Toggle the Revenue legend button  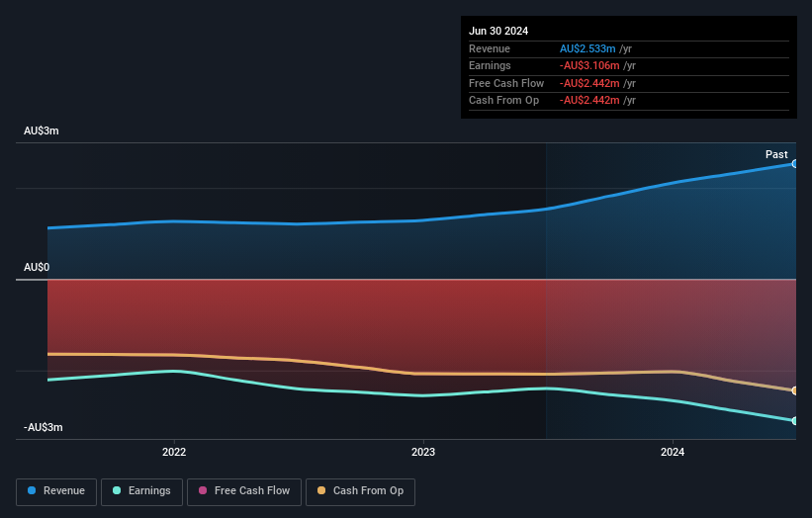coord(56,491)
